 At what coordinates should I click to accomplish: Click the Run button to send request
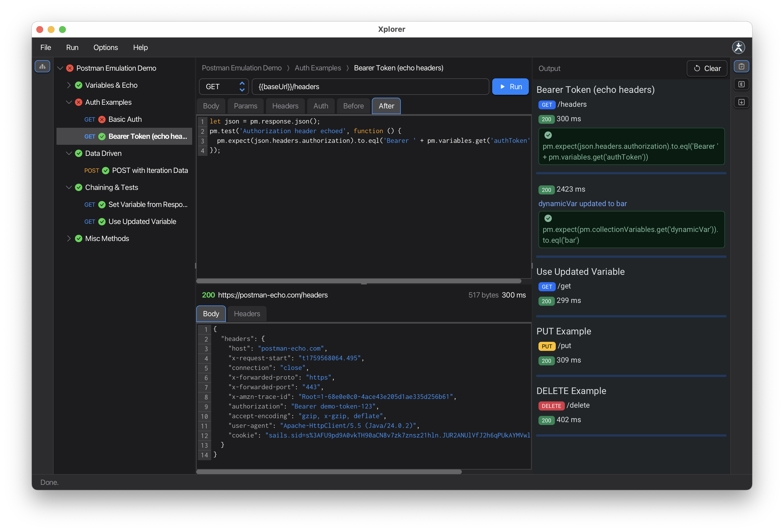click(510, 87)
